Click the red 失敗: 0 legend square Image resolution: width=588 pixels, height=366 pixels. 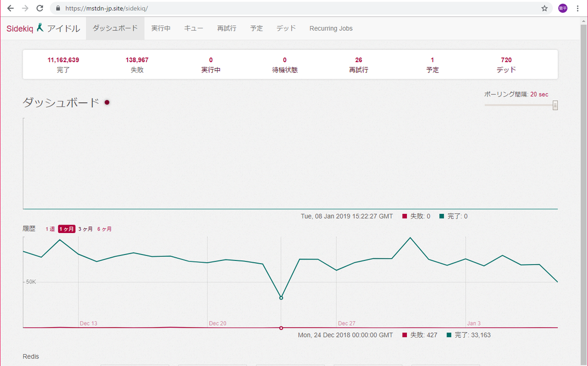pyautogui.click(x=404, y=216)
